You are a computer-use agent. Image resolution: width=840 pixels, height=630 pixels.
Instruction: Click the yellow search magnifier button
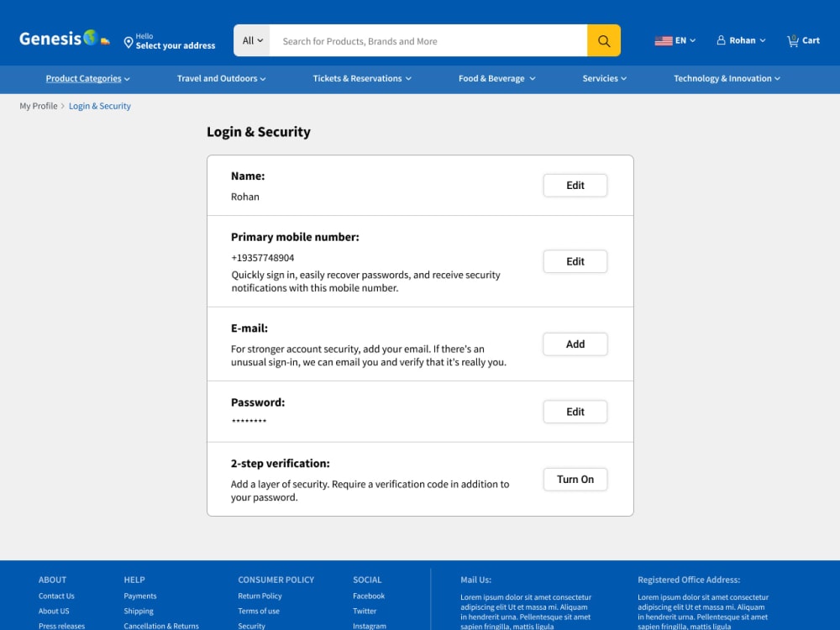[x=604, y=40]
